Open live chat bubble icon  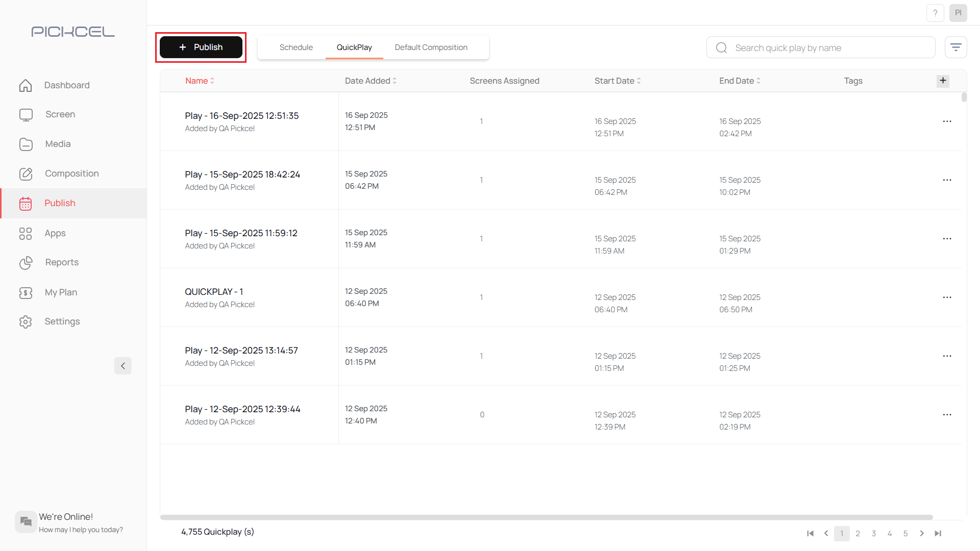26,521
